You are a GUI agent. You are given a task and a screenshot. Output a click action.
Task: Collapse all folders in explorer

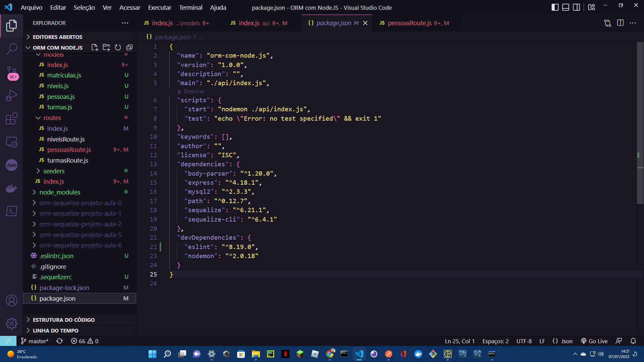point(129,48)
